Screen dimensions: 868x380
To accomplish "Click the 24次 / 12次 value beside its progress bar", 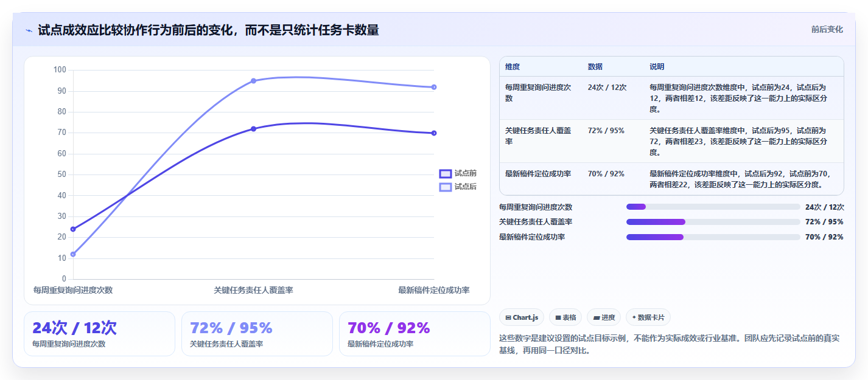I will click(824, 207).
